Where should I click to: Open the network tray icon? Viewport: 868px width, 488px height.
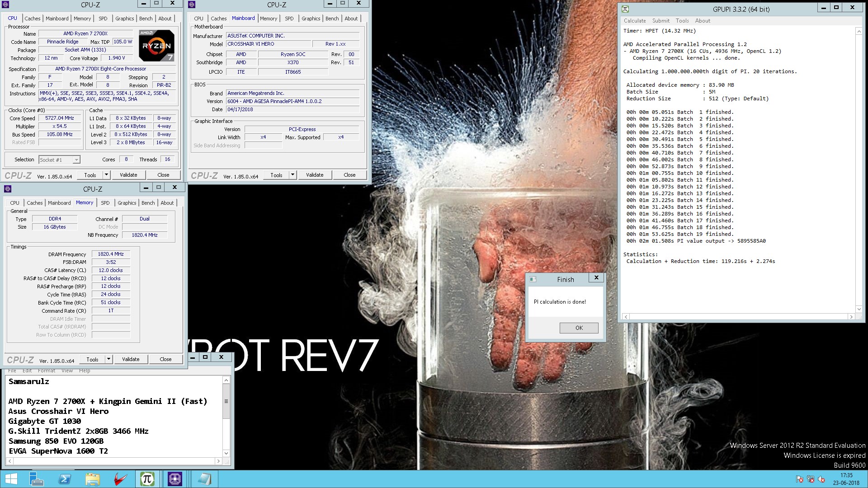pos(811,479)
